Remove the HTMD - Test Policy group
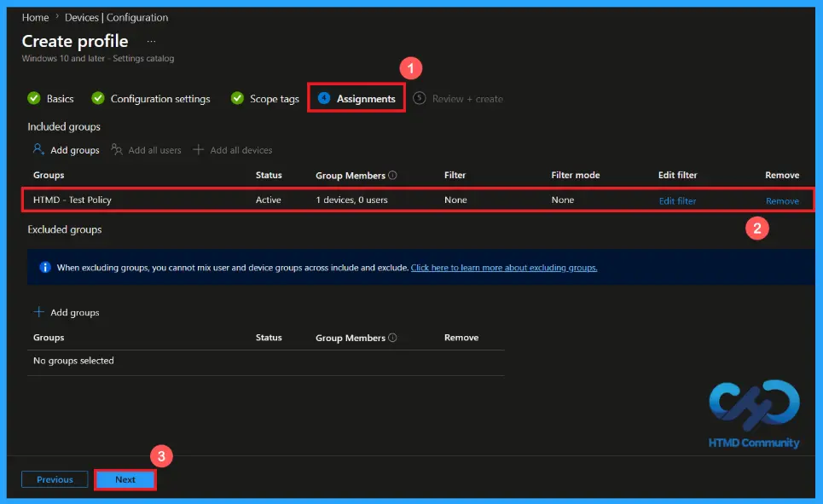Image resolution: width=823 pixels, height=504 pixels. (782, 200)
